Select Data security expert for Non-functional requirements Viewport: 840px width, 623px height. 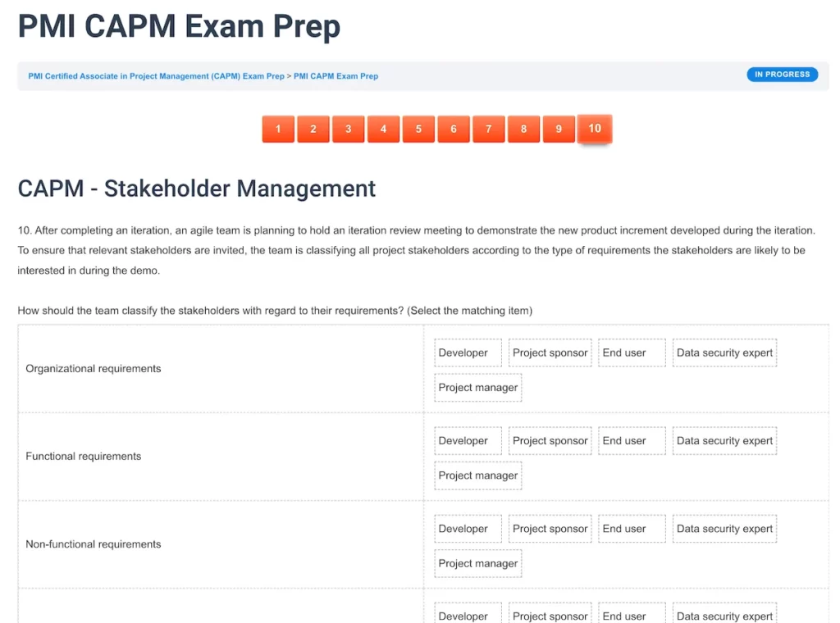[x=724, y=529]
